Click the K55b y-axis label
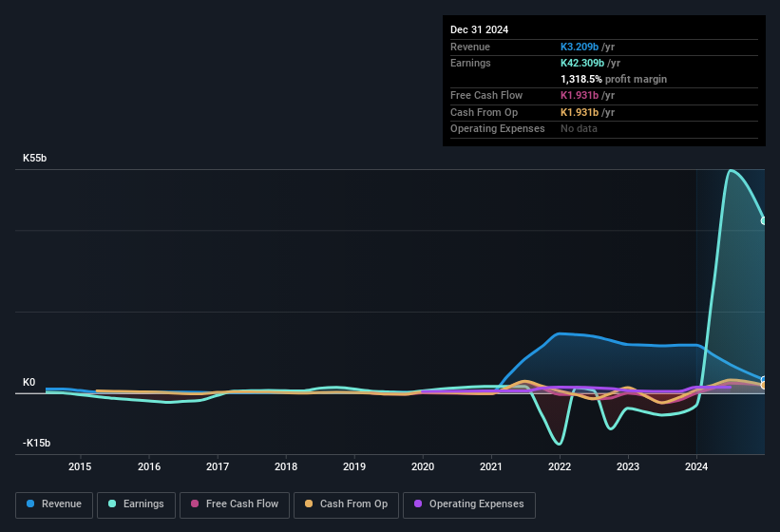Viewport: 780px width, 532px height. pos(35,158)
